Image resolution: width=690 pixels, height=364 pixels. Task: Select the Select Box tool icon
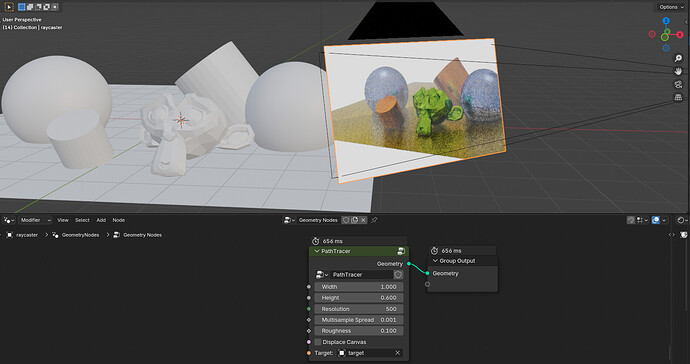(x=9, y=7)
